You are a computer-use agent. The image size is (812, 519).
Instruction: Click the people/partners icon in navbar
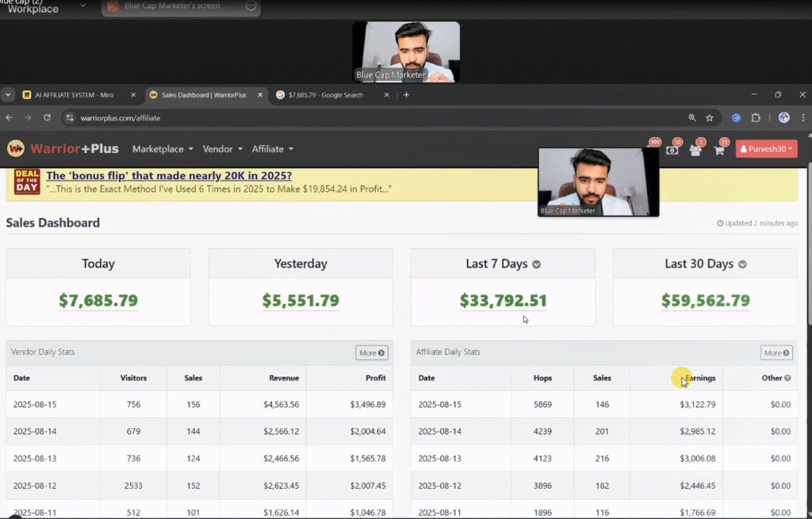click(695, 150)
